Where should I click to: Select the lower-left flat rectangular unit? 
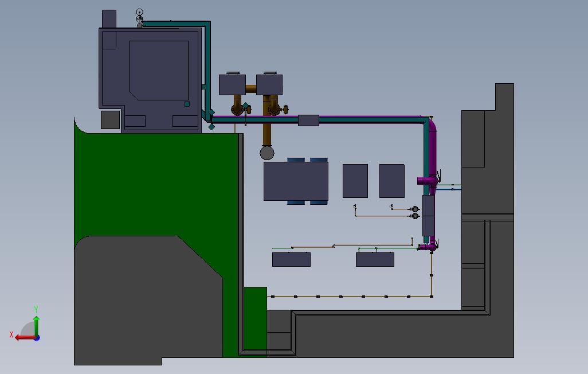point(291,259)
